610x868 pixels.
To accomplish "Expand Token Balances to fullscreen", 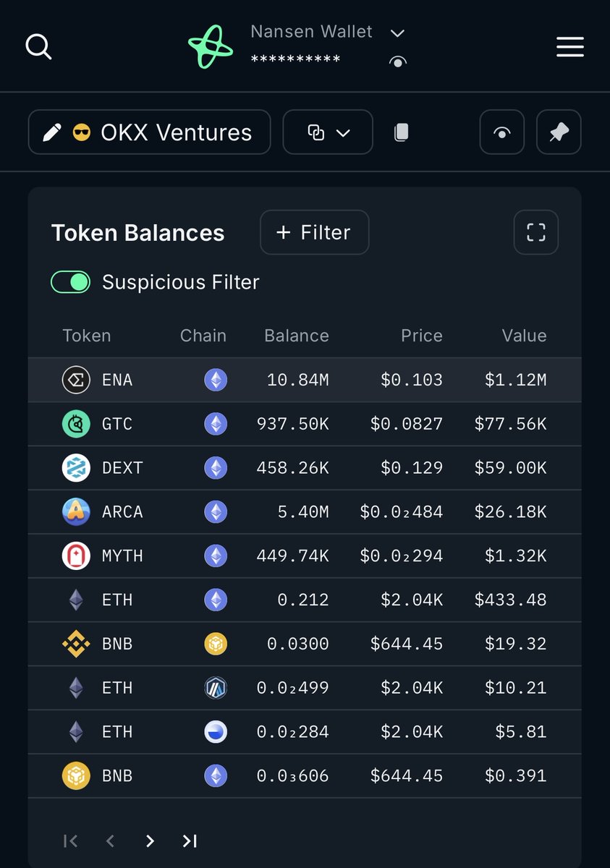I will 535,232.
